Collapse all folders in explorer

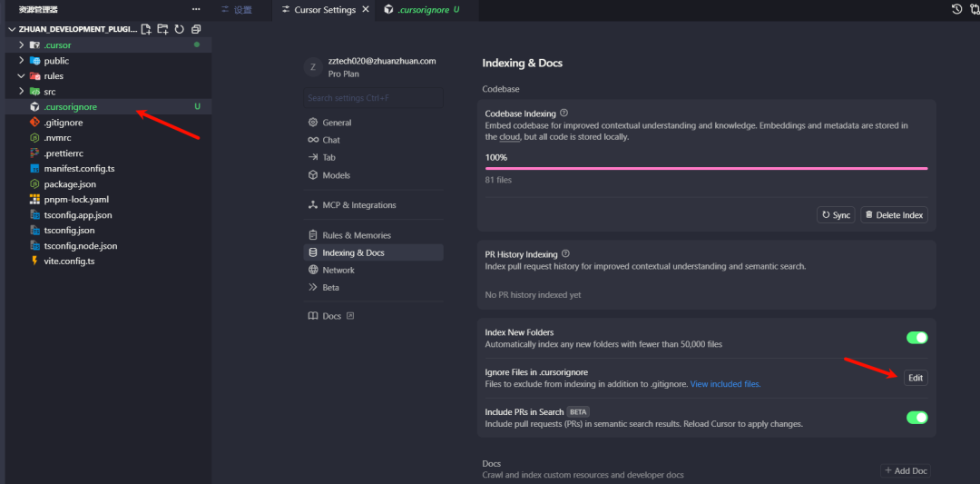coord(195,29)
